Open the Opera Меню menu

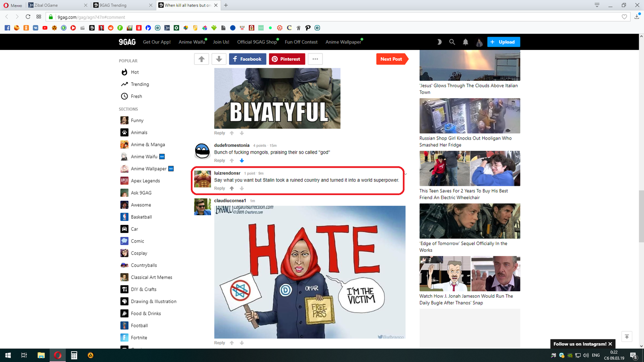tap(13, 5)
